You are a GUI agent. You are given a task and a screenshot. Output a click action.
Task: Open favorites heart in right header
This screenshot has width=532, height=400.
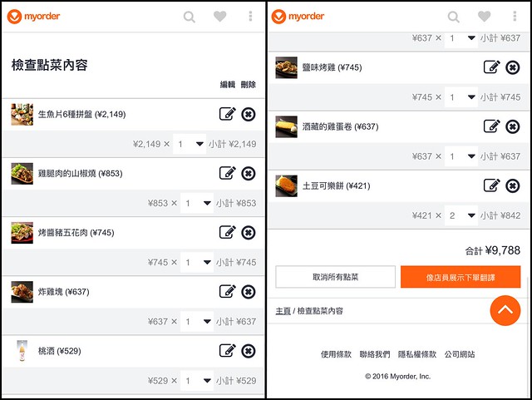pos(484,17)
